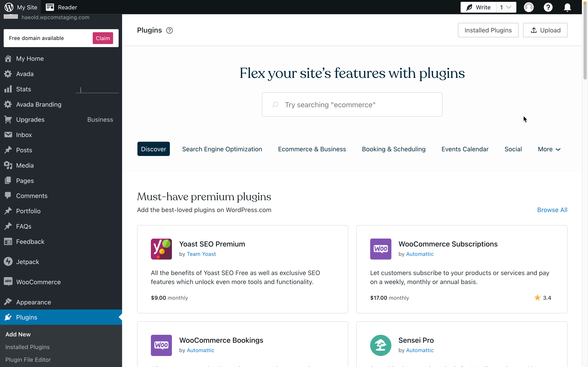Open the Reader icon
Image resolution: width=588 pixels, height=367 pixels.
(x=50, y=7)
